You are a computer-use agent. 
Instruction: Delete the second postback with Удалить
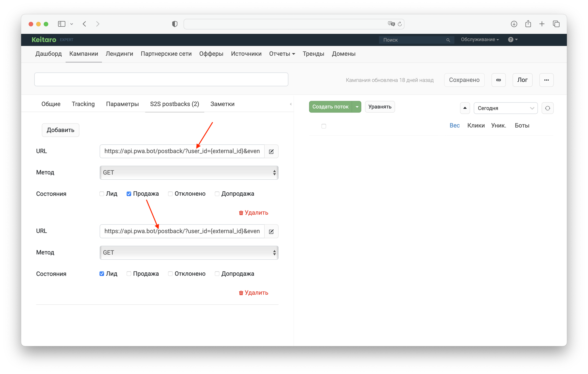253,293
